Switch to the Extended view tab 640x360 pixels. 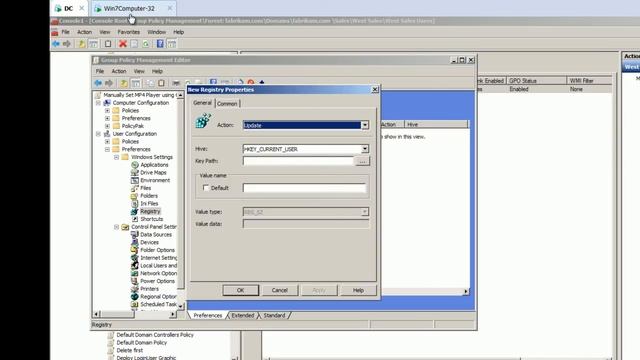[x=243, y=316]
